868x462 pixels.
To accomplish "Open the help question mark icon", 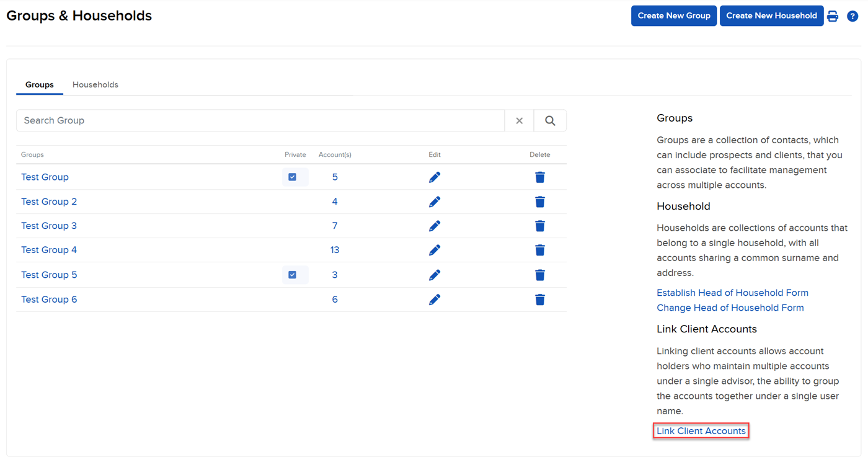I will coord(852,16).
